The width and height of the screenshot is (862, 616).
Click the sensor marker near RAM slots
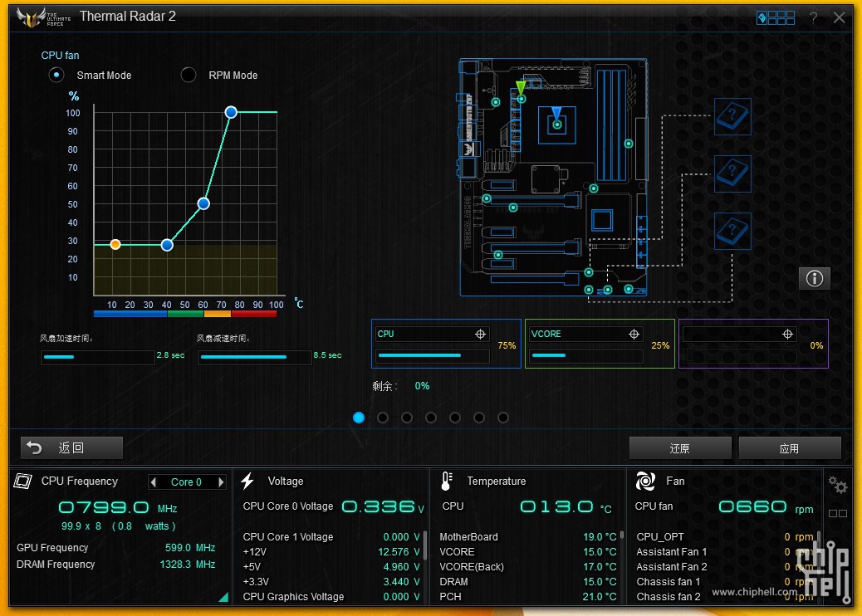click(x=629, y=144)
